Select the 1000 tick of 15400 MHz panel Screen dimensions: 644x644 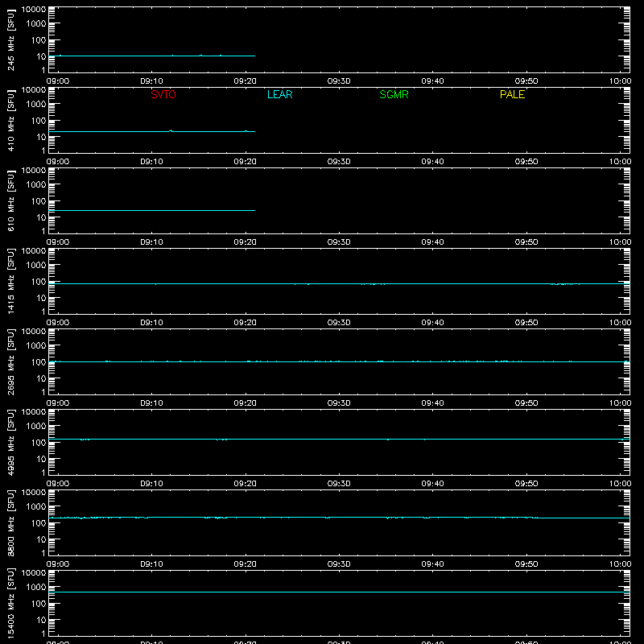(36, 587)
